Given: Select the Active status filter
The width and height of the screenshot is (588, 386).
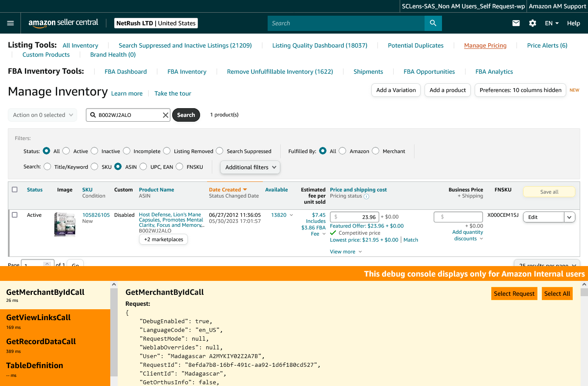Looking at the screenshot, I should point(66,151).
